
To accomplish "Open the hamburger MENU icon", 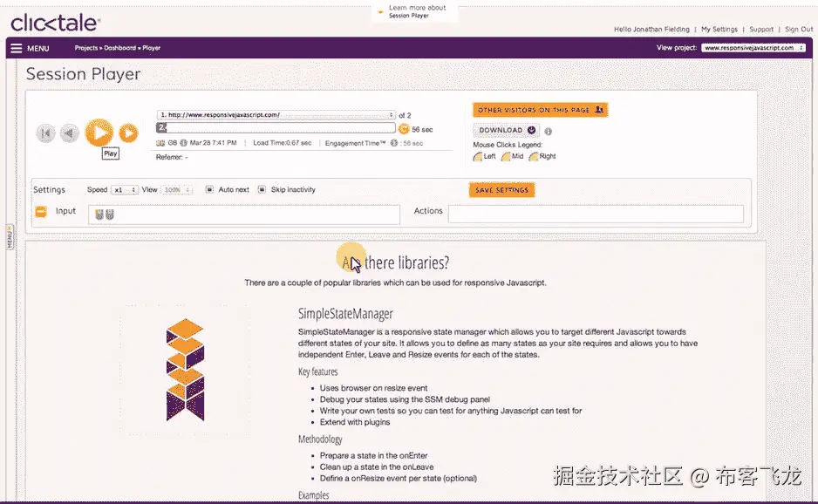I will [17, 48].
